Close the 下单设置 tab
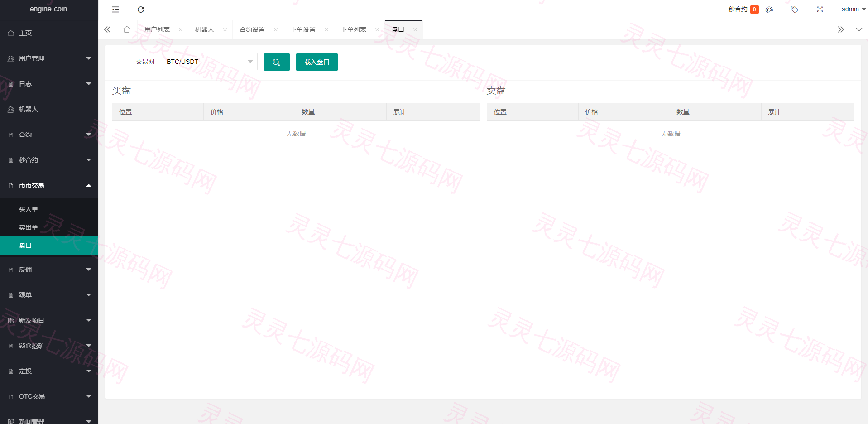The height and width of the screenshot is (424, 868). point(326,29)
